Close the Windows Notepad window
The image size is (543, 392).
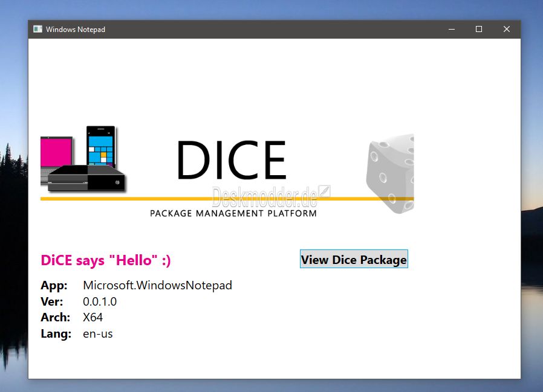[507, 30]
